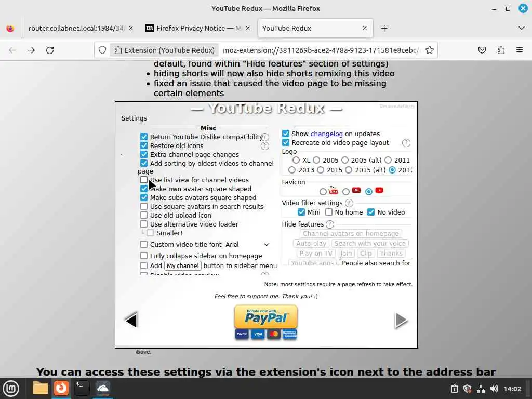Switch to the Firefox Privacy Notice tab
Viewport: 532px width, 399px height.
pos(198,28)
